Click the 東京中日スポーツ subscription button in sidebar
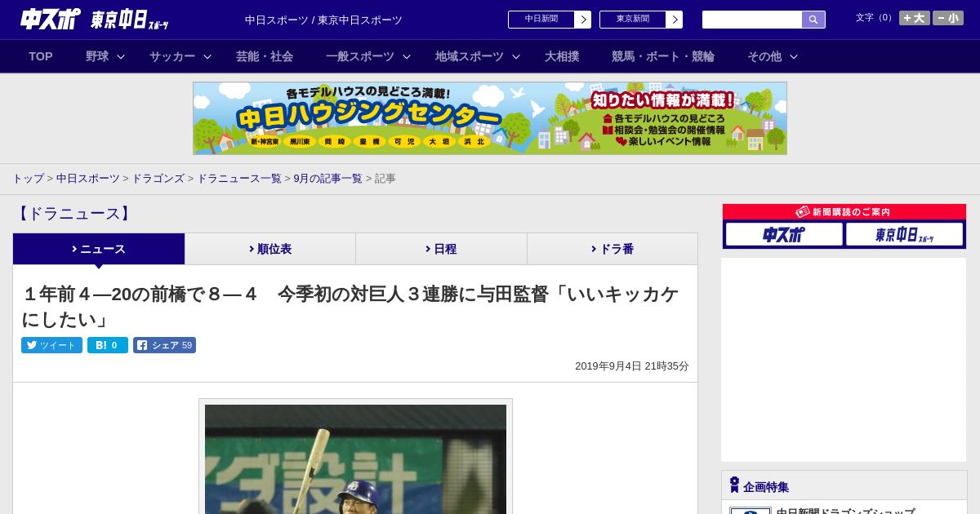The height and width of the screenshot is (514, 980). pyautogui.click(x=904, y=234)
